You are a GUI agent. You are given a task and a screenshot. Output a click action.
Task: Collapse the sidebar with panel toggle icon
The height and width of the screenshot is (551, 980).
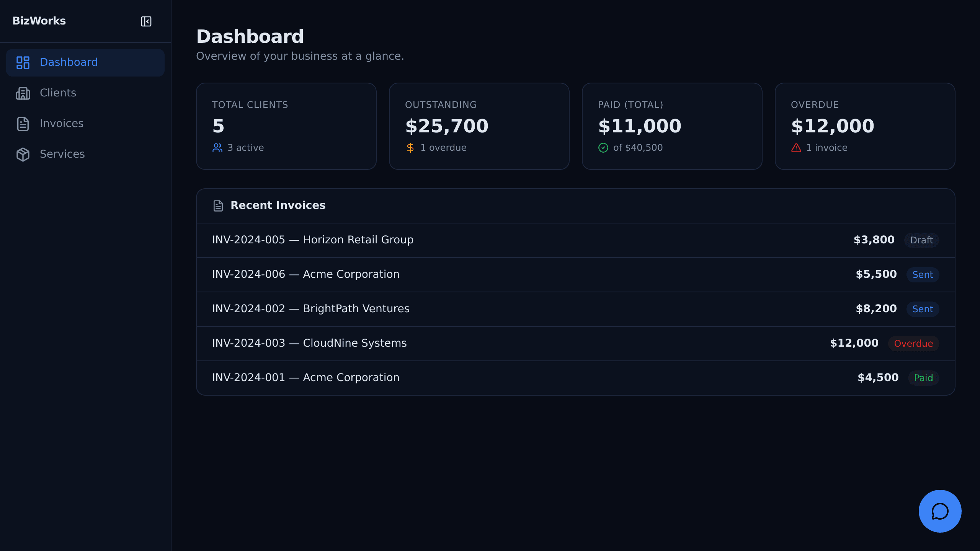click(x=146, y=21)
